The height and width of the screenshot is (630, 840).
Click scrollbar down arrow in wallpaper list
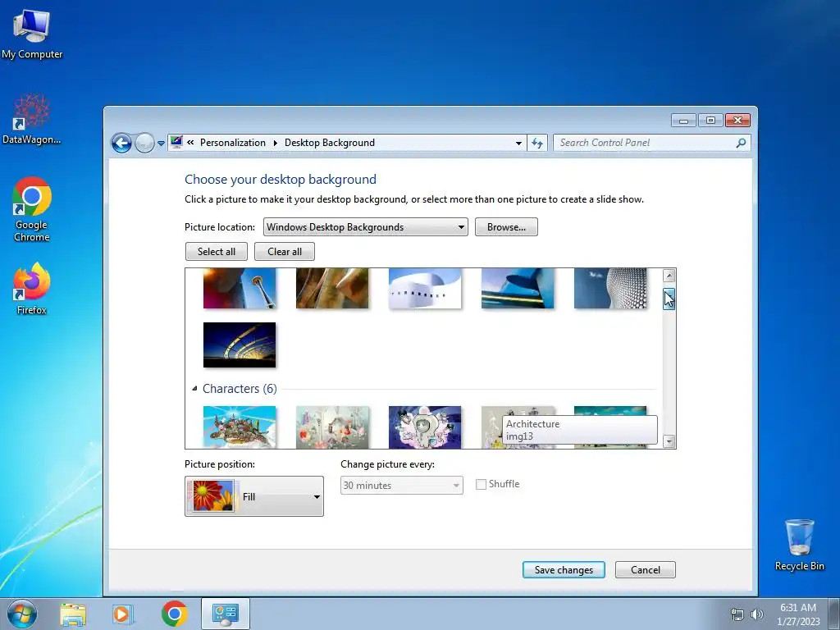tap(669, 441)
